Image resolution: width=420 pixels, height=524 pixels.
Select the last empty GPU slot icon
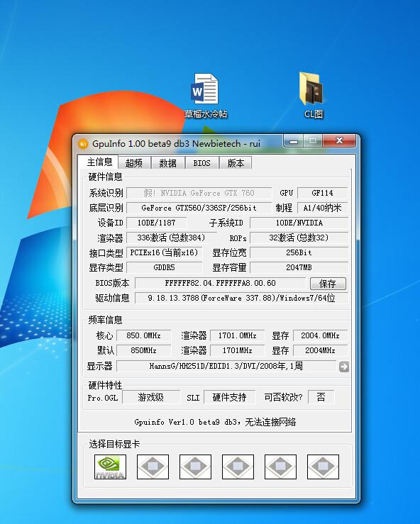pos(323,467)
